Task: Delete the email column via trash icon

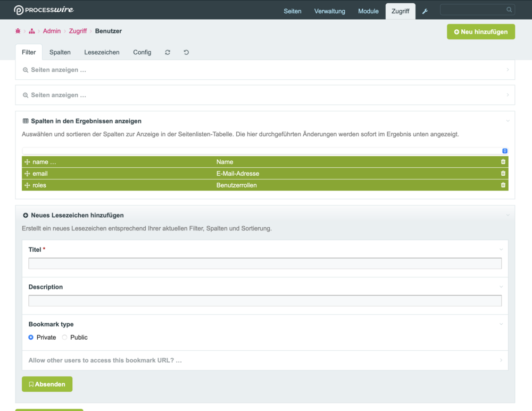Action: click(x=503, y=174)
